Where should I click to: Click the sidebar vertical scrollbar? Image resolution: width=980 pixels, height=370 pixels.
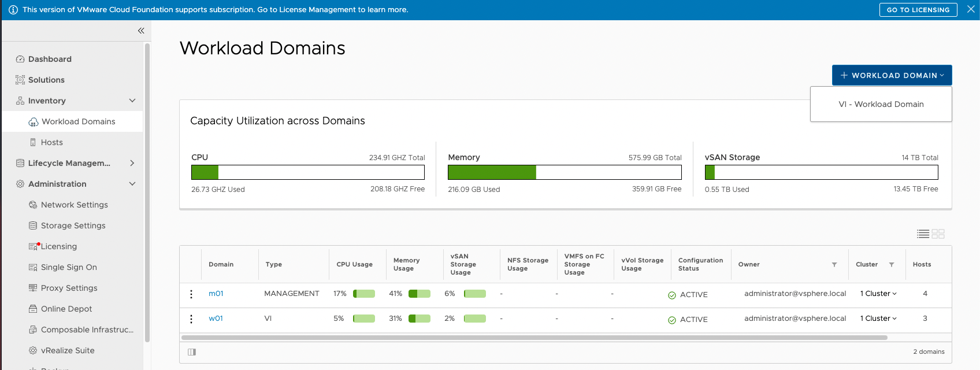147,193
